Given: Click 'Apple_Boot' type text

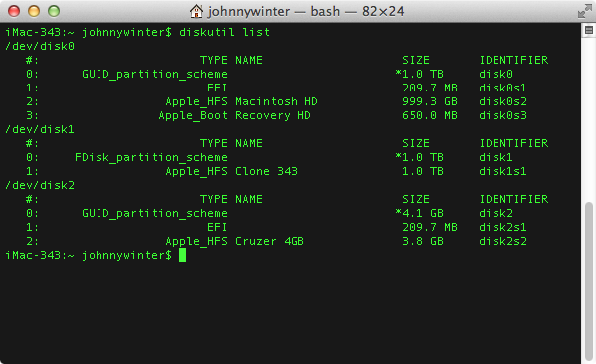Looking at the screenshot, I should pos(193,115).
